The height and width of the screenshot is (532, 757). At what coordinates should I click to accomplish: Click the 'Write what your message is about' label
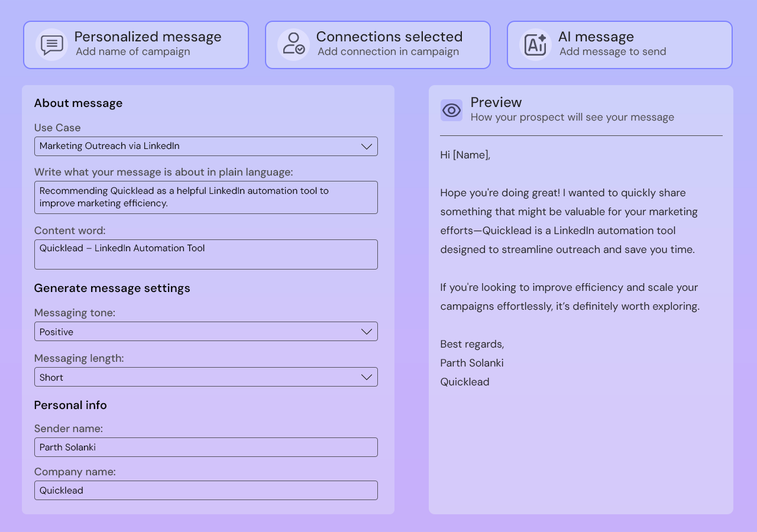pyautogui.click(x=164, y=172)
